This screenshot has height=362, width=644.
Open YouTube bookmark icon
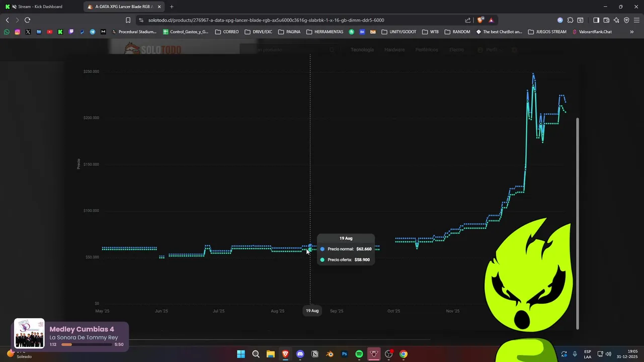49,32
